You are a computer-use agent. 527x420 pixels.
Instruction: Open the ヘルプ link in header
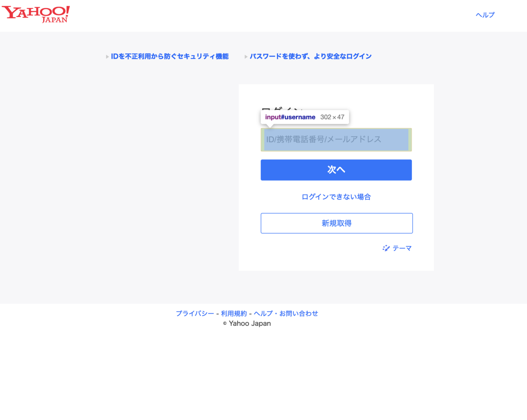pyautogui.click(x=485, y=15)
